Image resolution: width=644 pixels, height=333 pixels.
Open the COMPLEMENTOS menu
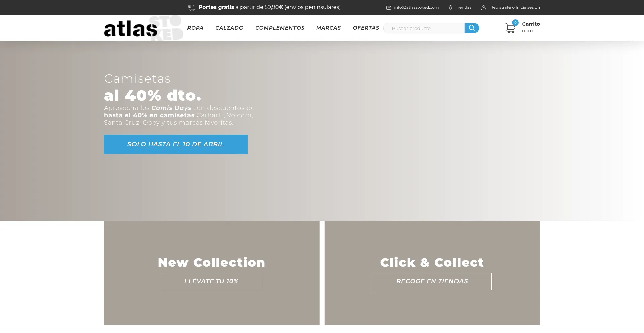[x=280, y=28]
